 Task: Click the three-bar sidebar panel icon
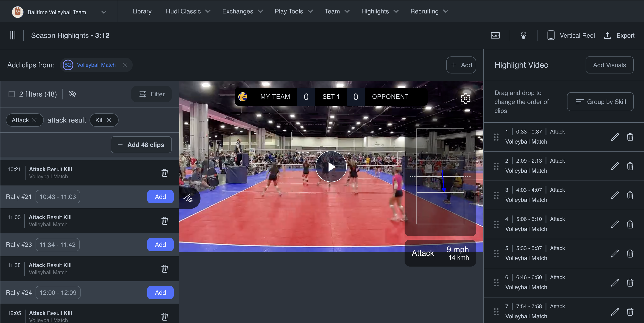(x=12, y=35)
